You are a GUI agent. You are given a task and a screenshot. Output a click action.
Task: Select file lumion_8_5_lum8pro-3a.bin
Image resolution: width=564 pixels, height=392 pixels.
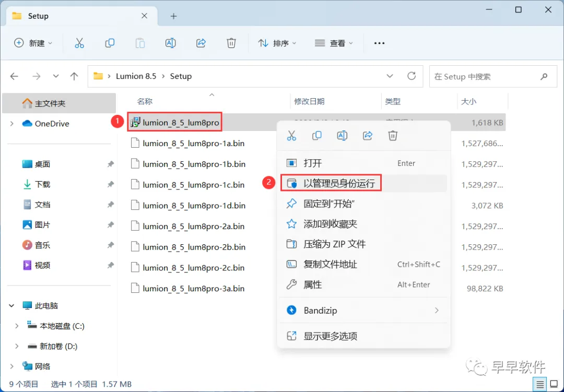click(x=187, y=289)
